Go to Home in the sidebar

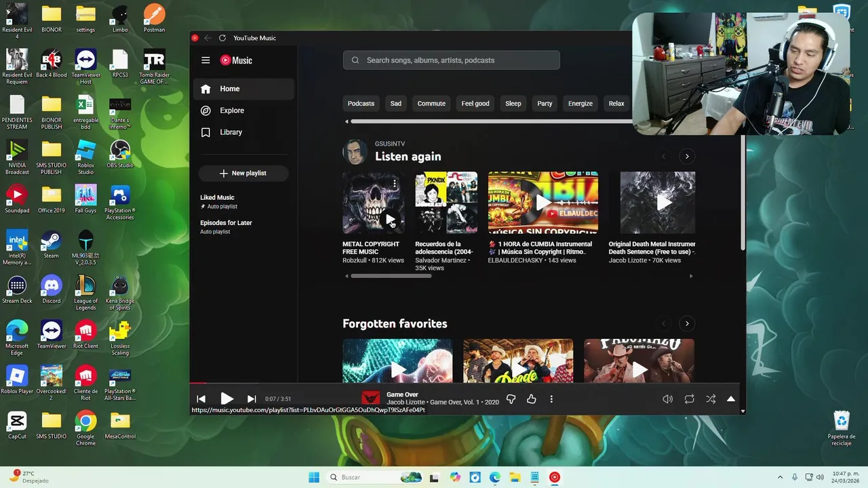click(243, 89)
